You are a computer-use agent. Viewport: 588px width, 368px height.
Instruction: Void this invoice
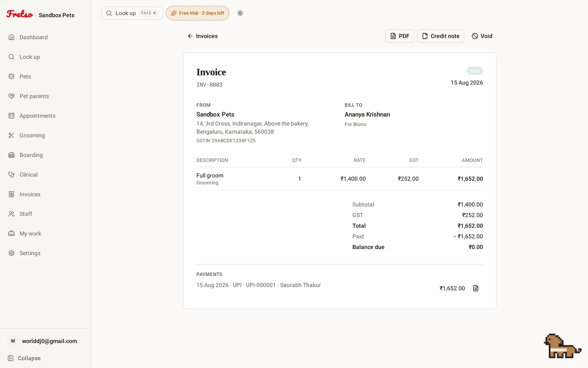[x=482, y=36]
